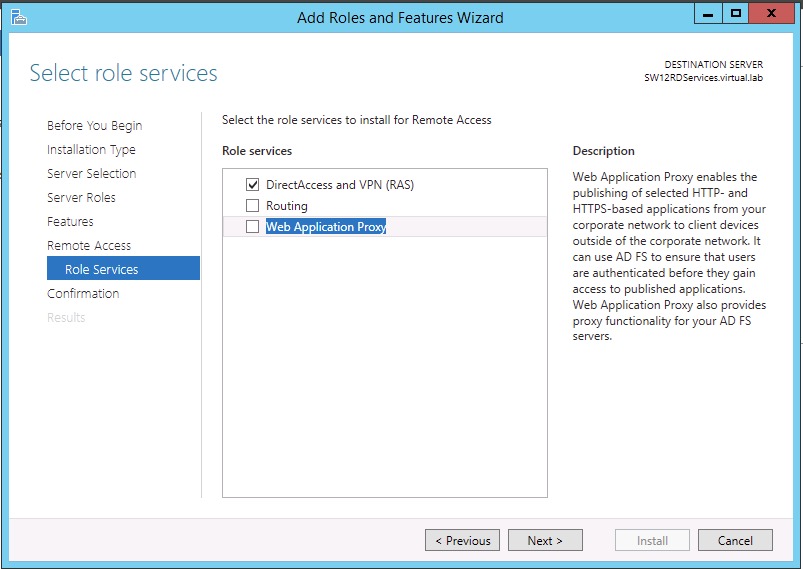
Task: Uncheck DirectAccess and VPN (RAS)
Action: click(x=252, y=184)
